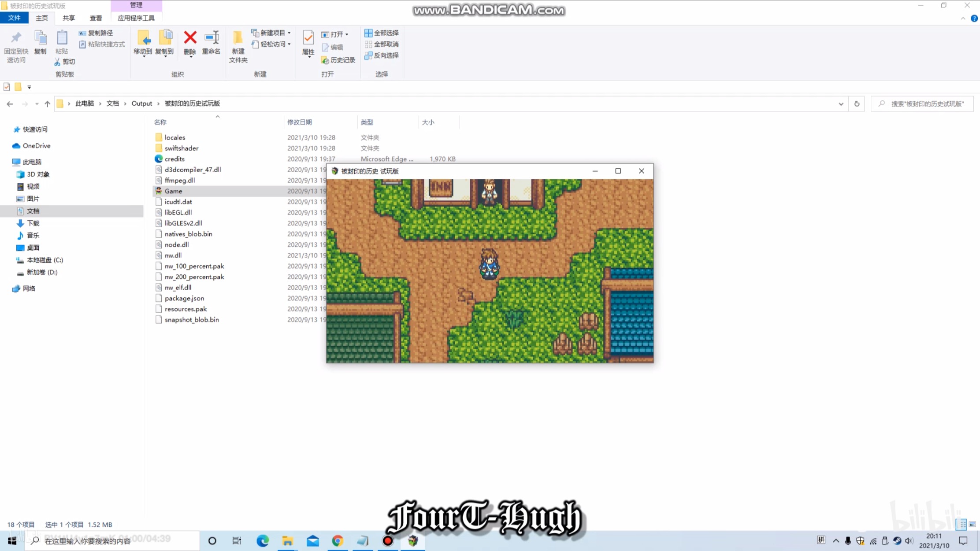The image size is (980, 551).
Task: Open Chrome from the taskbar
Action: pos(338,540)
